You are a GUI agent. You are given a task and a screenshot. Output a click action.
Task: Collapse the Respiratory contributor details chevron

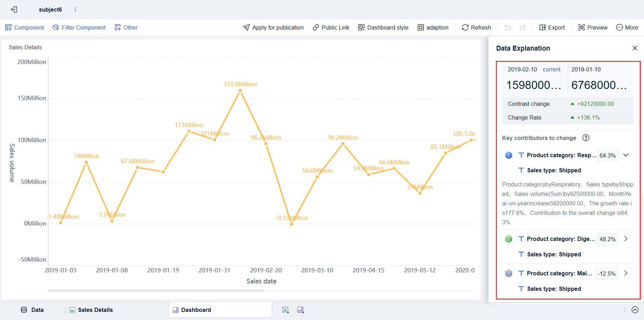[x=626, y=155]
